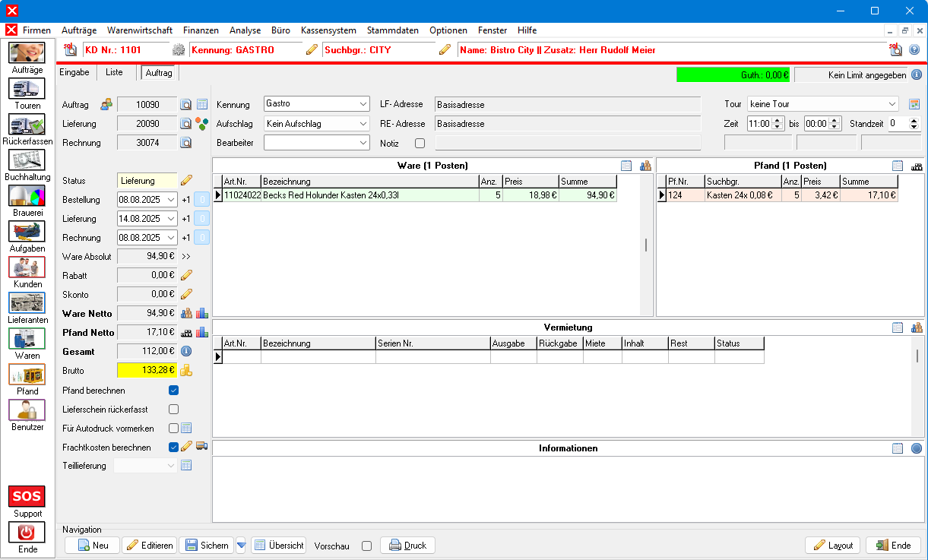Click the Druck button
928x560 pixels.
point(407,546)
